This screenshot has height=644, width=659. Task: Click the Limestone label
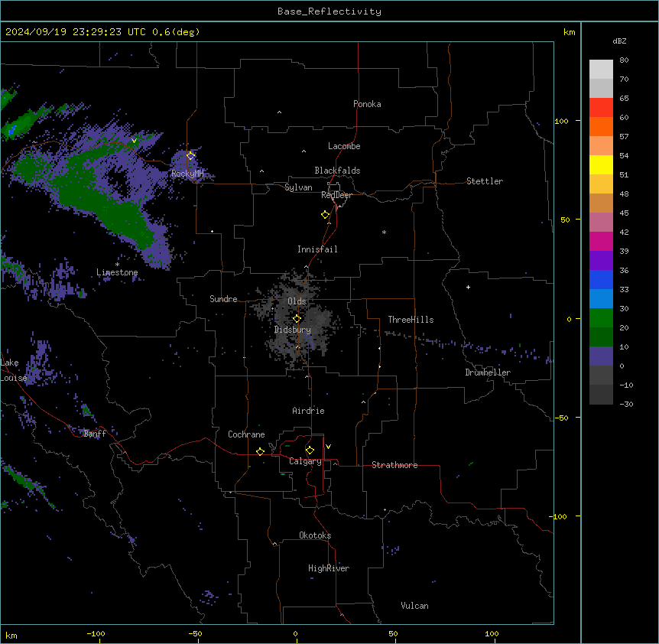117,272
